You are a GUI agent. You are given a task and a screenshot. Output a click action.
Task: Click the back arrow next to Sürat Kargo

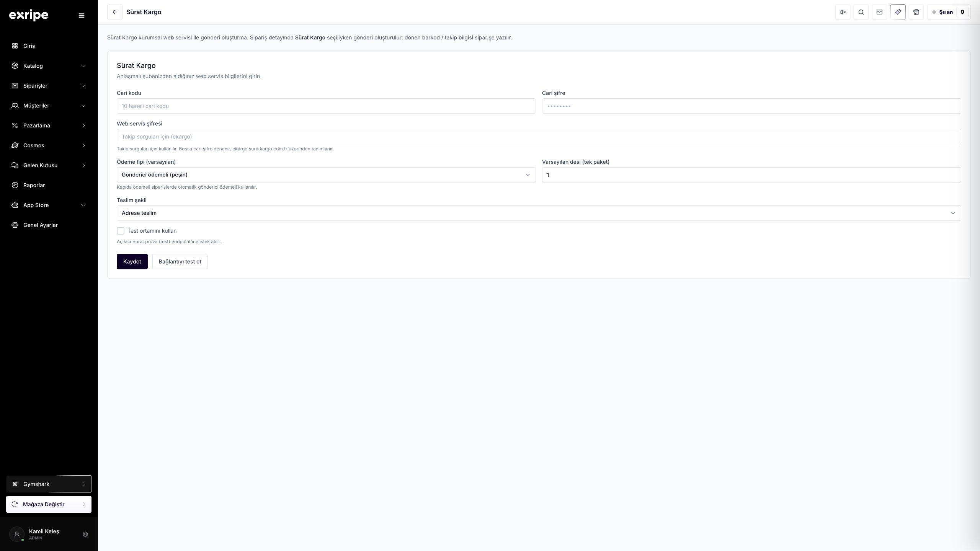click(x=114, y=12)
